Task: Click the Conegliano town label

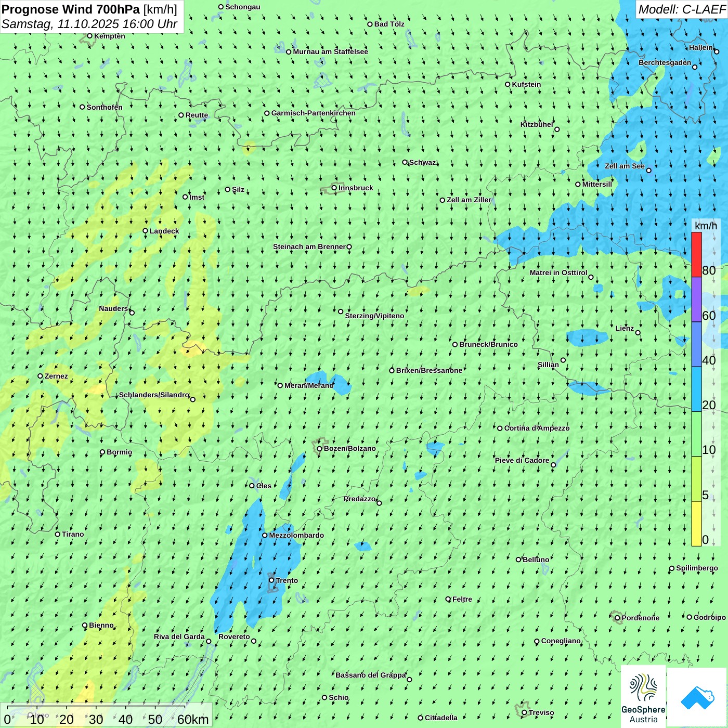Action: pyautogui.click(x=561, y=641)
